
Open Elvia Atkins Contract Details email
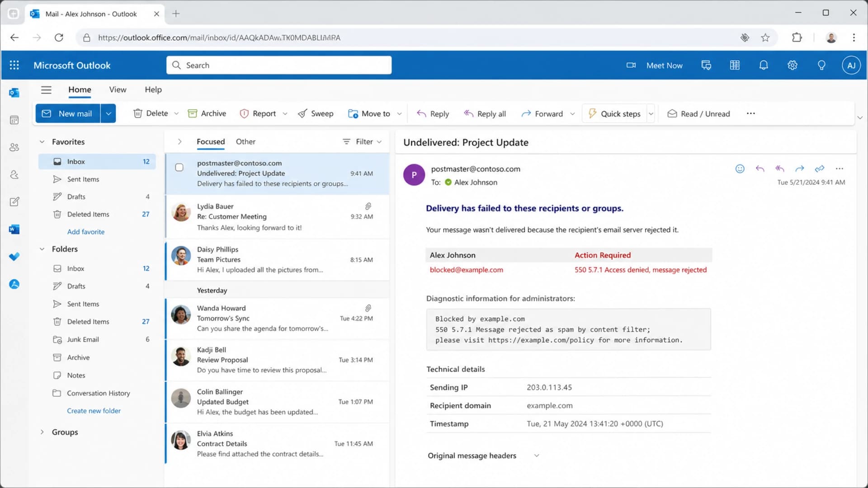click(x=278, y=444)
